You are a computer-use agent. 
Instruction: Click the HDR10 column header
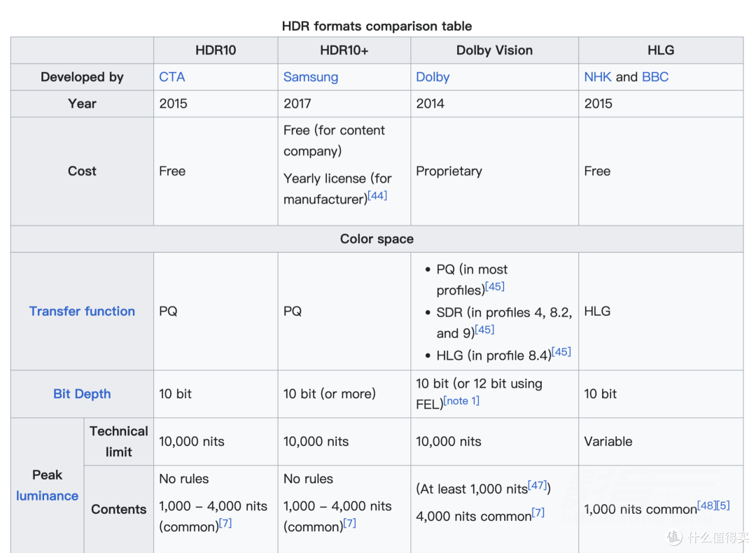pyautogui.click(x=216, y=50)
